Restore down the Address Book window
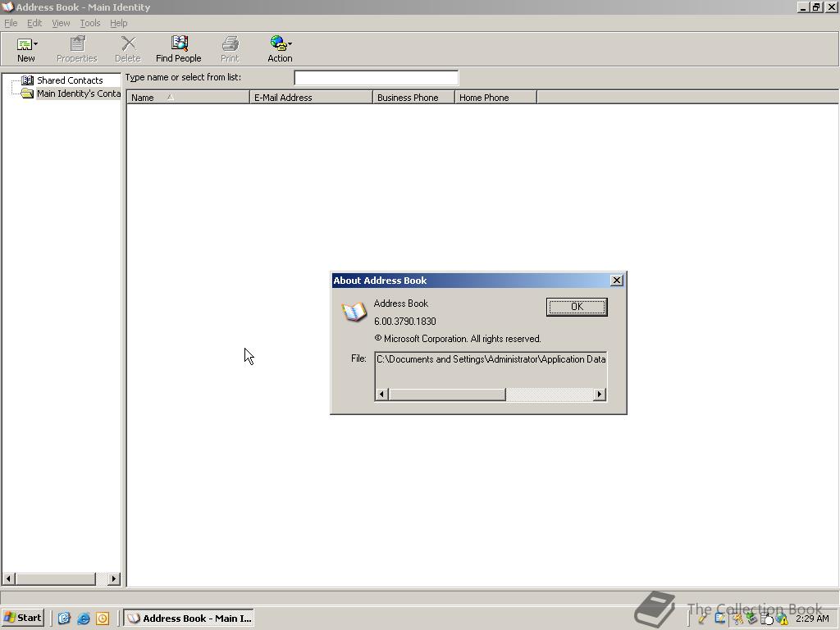The width and height of the screenshot is (840, 630). [x=816, y=7]
